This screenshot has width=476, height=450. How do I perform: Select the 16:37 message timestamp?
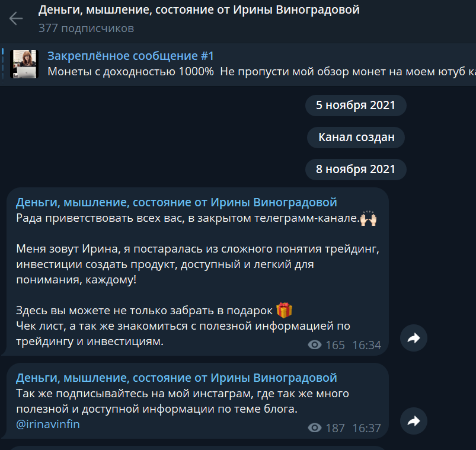pyautogui.click(x=366, y=428)
